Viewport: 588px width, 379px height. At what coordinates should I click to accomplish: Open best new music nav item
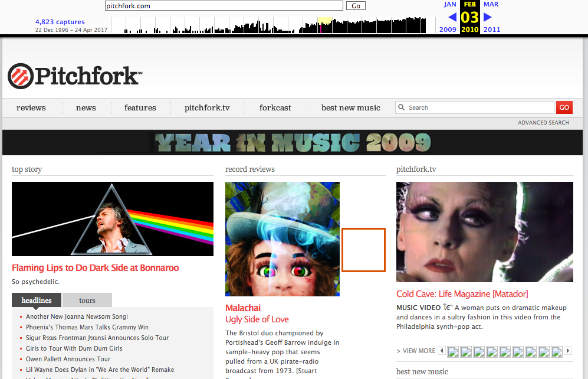coord(351,107)
